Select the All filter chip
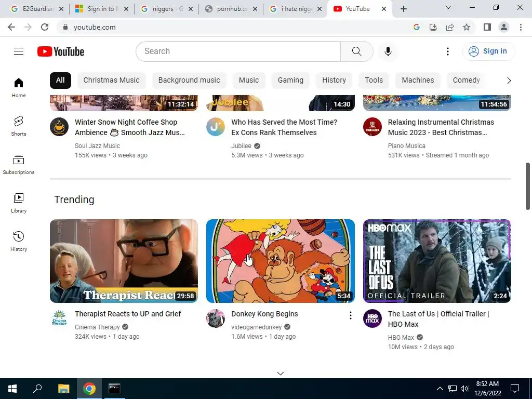This screenshot has height=399, width=532. (60, 81)
